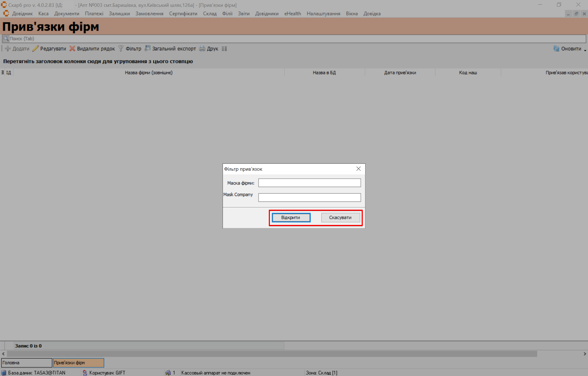Viewport: 588px width, 376px height.
Task: Open the eHealth menu
Action: pyautogui.click(x=293, y=14)
